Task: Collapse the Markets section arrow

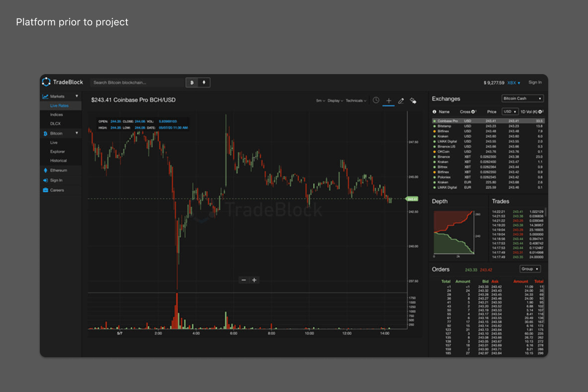Action: click(x=77, y=97)
